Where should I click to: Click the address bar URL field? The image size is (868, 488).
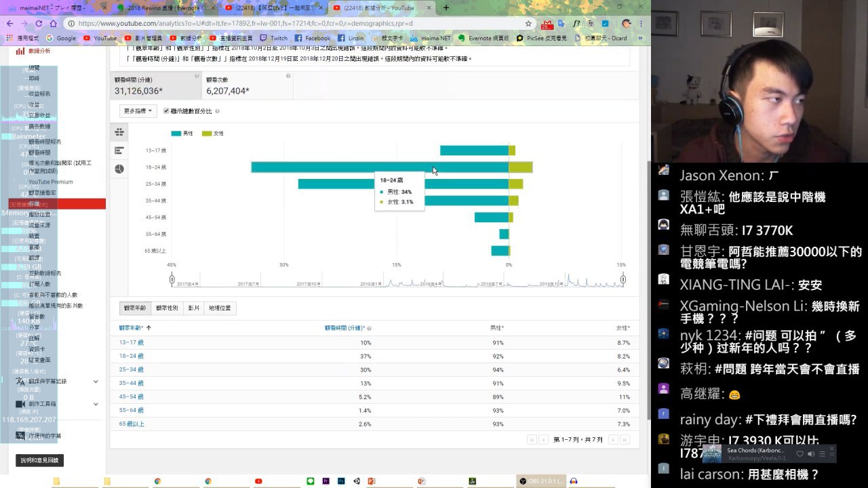tap(298, 23)
